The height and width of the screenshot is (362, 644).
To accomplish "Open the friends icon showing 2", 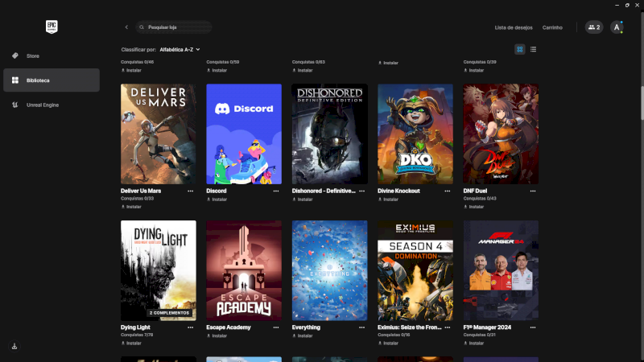I will [594, 27].
